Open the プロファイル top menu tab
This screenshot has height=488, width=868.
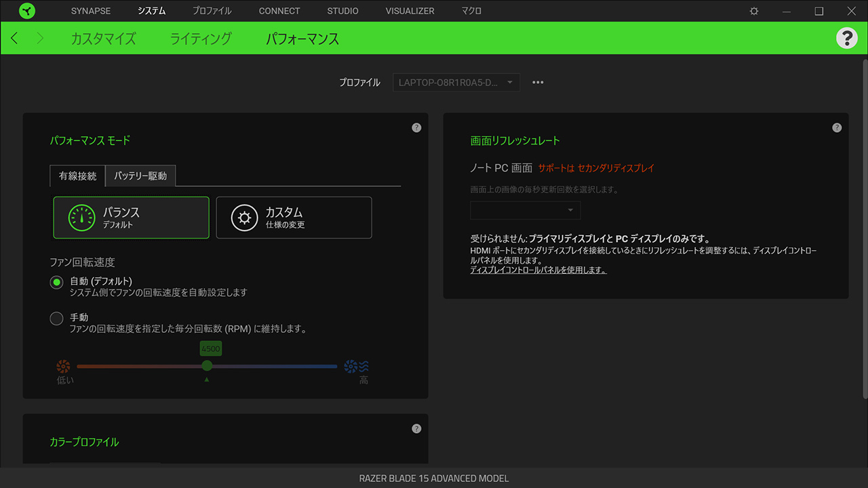(x=212, y=11)
